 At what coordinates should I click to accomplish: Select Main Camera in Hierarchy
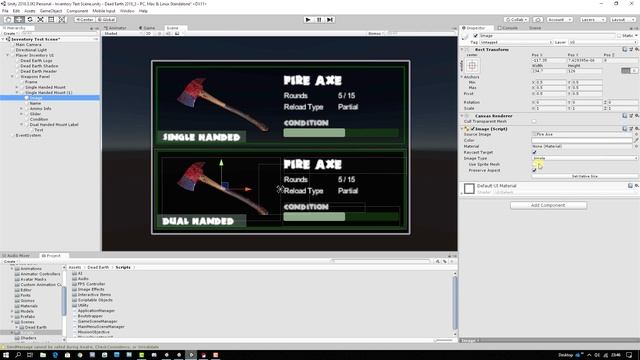point(29,44)
